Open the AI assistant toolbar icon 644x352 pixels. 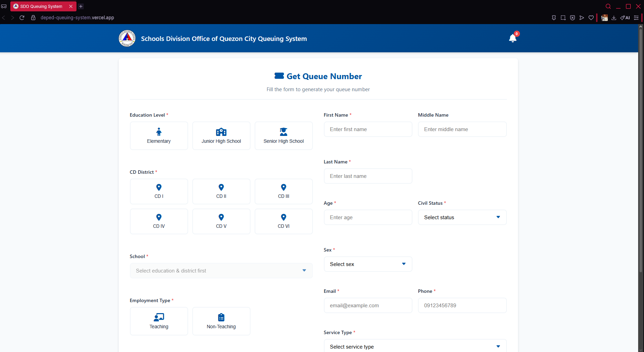tap(625, 18)
